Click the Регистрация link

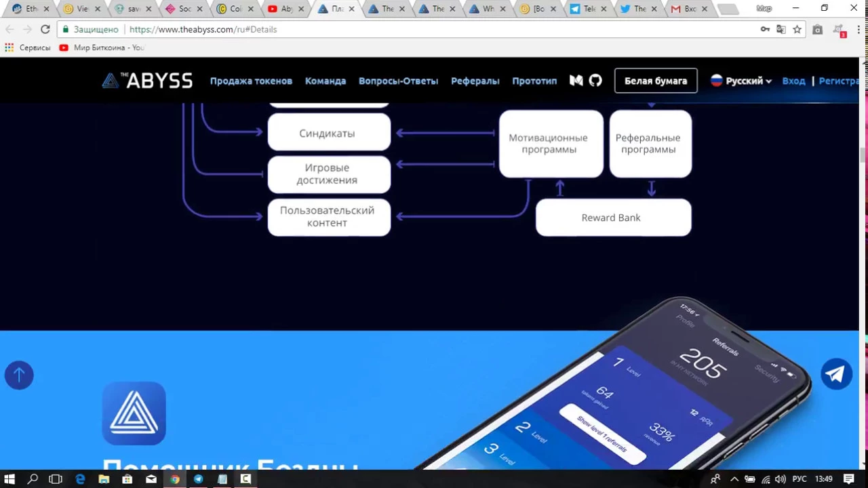(839, 81)
